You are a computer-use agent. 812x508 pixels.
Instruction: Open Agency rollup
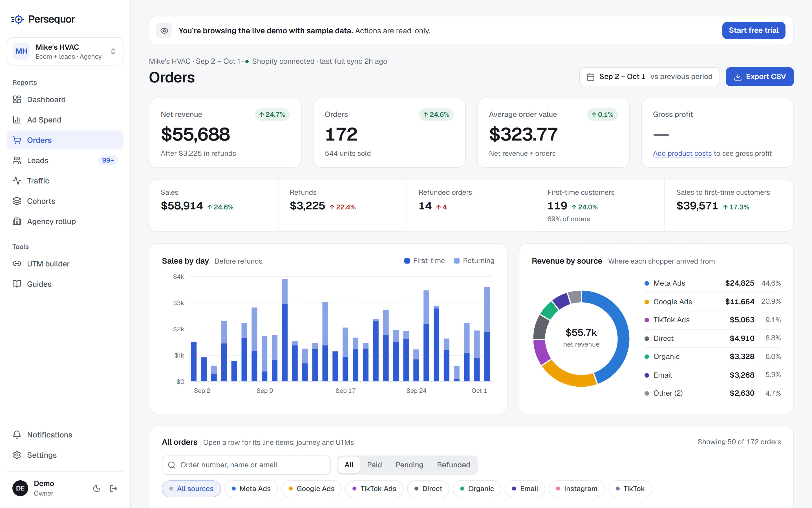pyautogui.click(x=65, y=222)
